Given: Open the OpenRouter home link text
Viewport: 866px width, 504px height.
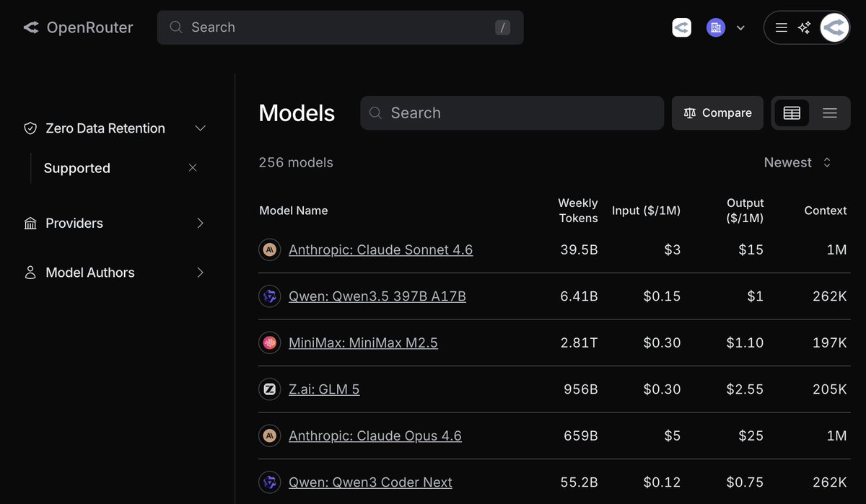Looking at the screenshot, I should point(89,27).
